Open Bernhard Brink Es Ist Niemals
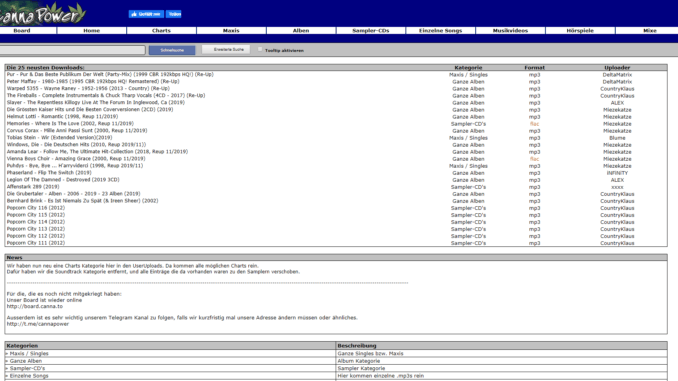Viewport: 678px width, 381px height. [x=83, y=201]
